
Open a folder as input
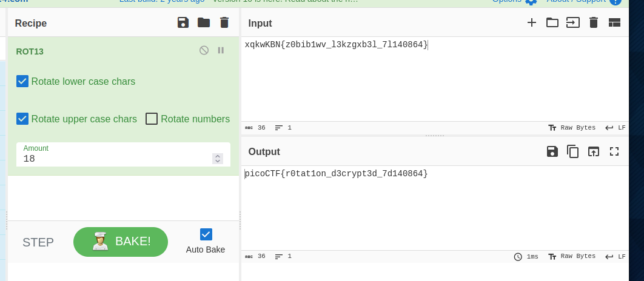552,23
